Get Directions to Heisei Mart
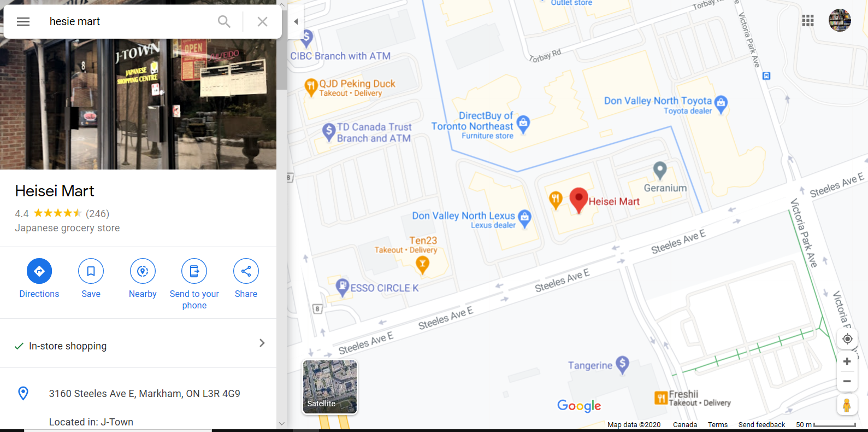 click(x=39, y=278)
